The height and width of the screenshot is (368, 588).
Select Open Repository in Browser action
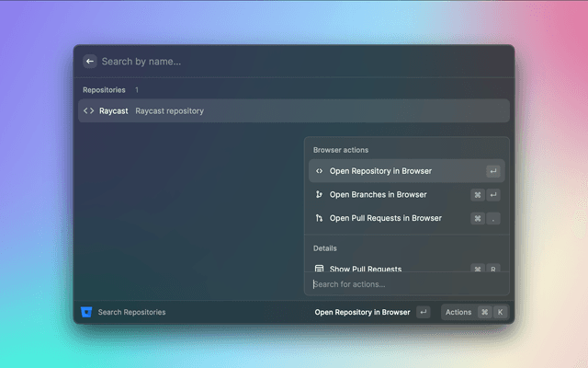380,171
